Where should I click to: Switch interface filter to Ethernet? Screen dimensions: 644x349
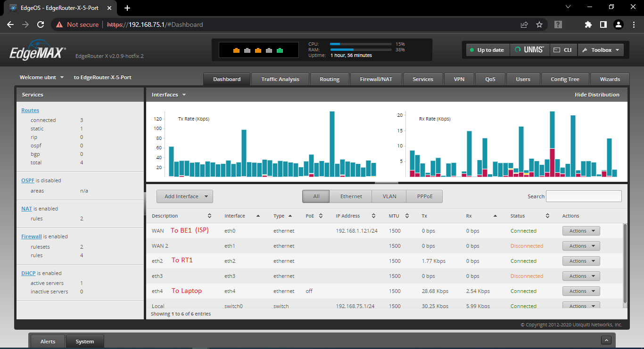click(350, 196)
